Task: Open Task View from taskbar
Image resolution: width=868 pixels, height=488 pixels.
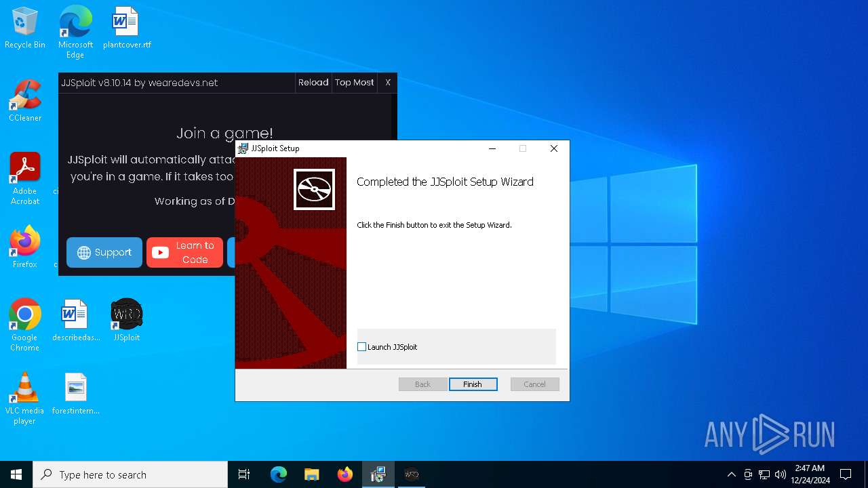Action: (244, 474)
